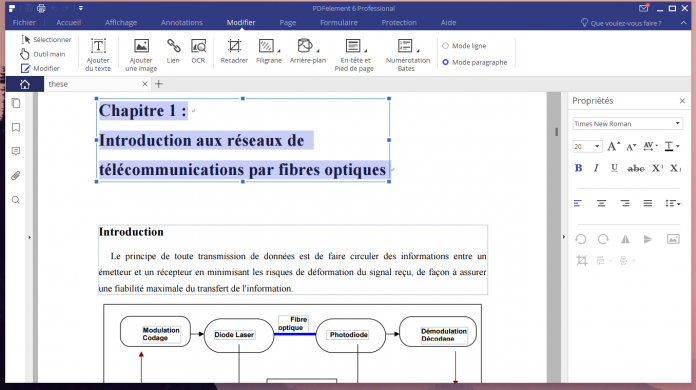Select the 'these' document tab
Viewport: 696px width, 390px height.
point(97,84)
